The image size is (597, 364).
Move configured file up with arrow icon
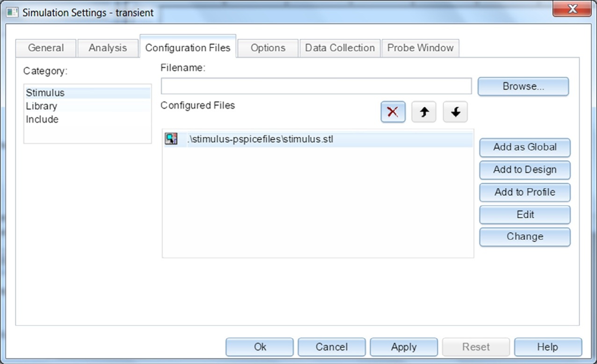(424, 112)
